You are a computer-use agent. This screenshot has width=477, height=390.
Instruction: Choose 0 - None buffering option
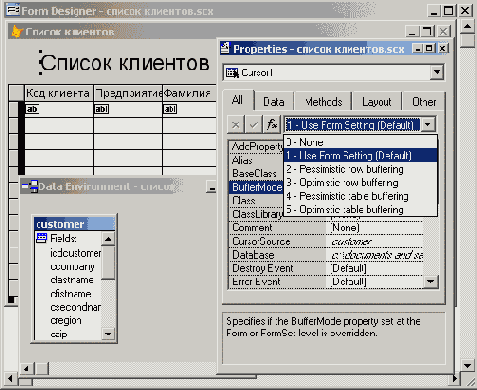tap(360, 142)
